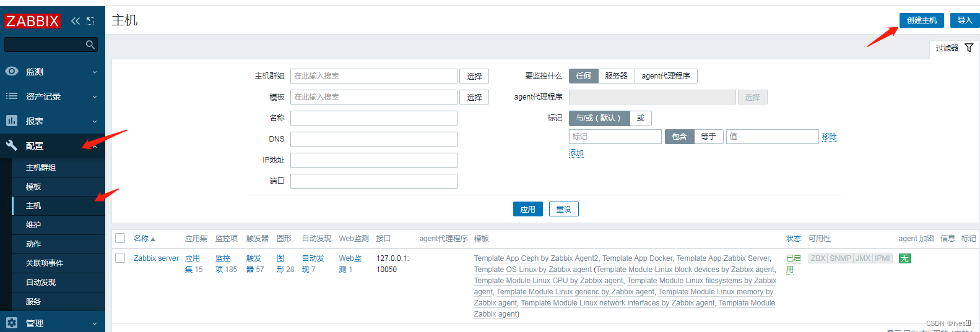Click 创建主机 button

click(922, 20)
